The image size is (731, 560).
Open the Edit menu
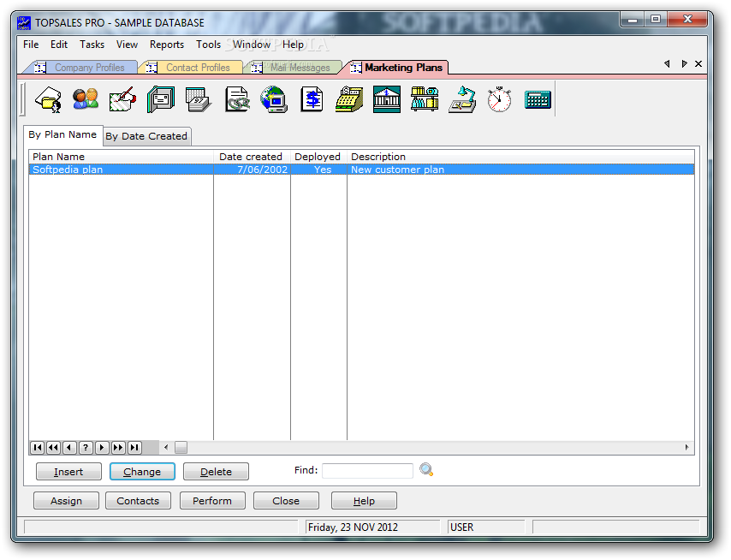(59, 45)
